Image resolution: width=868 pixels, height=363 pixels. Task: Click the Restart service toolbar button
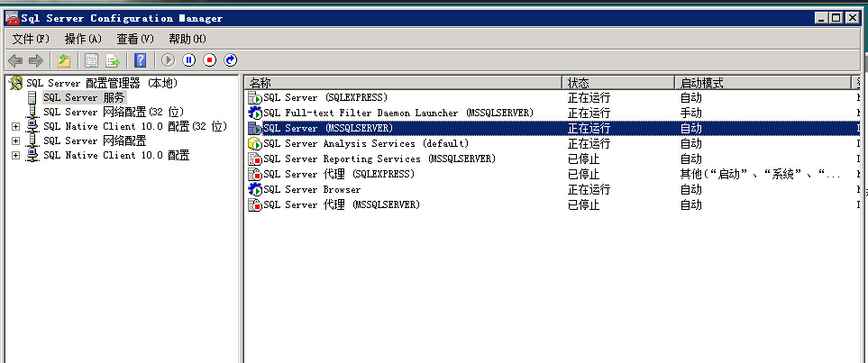click(x=230, y=60)
